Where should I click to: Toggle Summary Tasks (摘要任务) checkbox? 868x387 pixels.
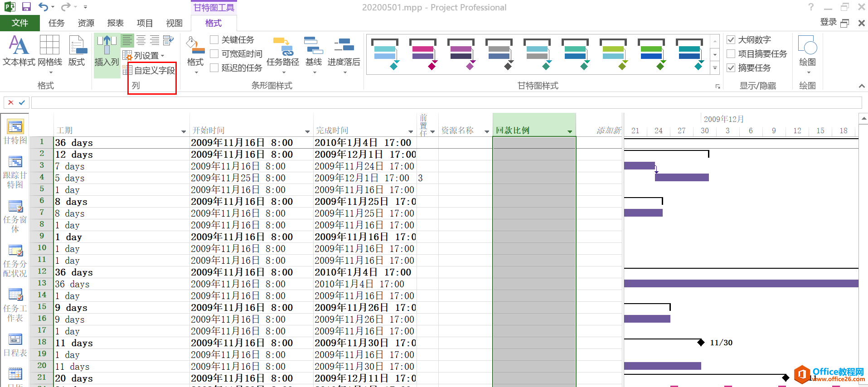point(731,68)
